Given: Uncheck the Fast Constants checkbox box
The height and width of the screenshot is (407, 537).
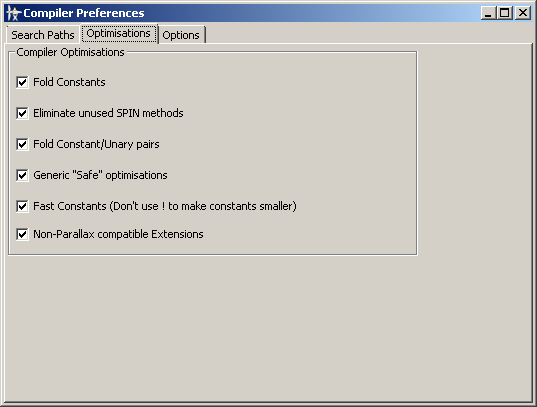Looking at the screenshot, I should (x=22, y=206).
